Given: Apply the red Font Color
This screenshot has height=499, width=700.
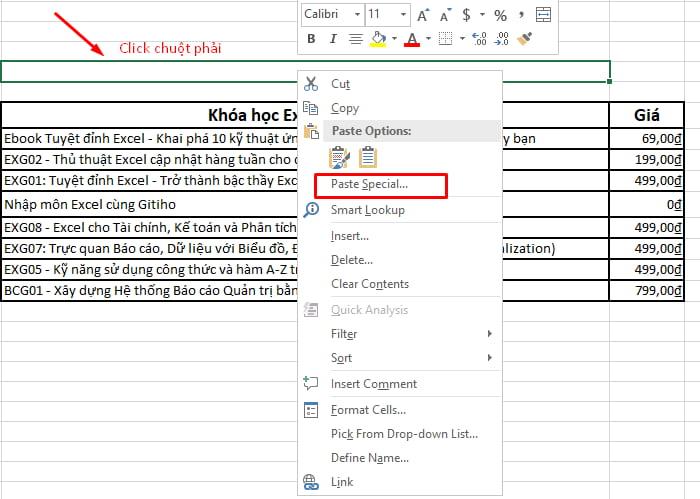Looking at the screenshot, I should click(x=412, y=39).
